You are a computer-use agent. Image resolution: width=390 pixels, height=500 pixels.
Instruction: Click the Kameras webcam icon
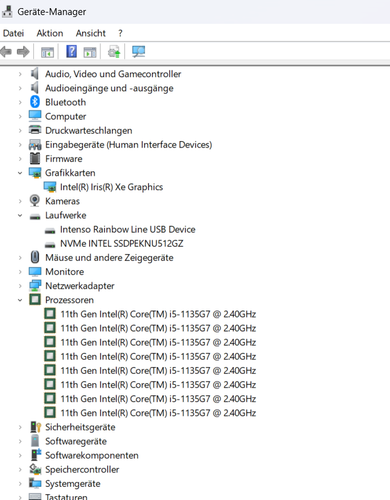(35, 201)
